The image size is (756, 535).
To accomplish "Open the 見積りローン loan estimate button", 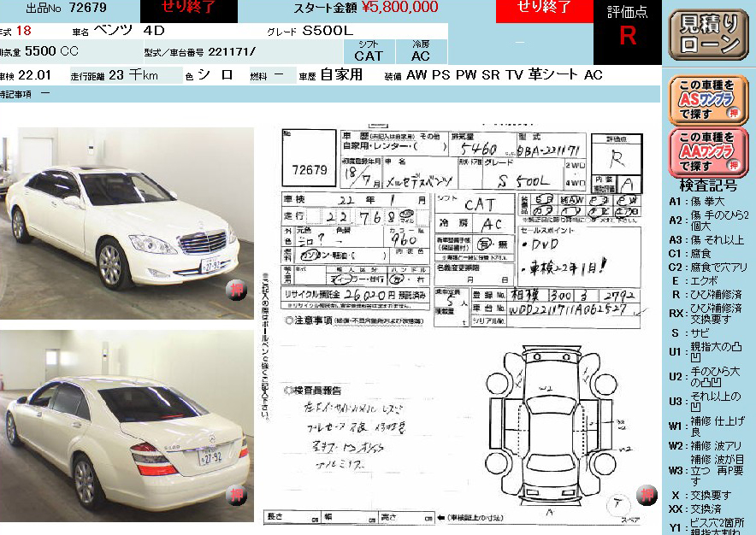I will [x=708, y=35].
